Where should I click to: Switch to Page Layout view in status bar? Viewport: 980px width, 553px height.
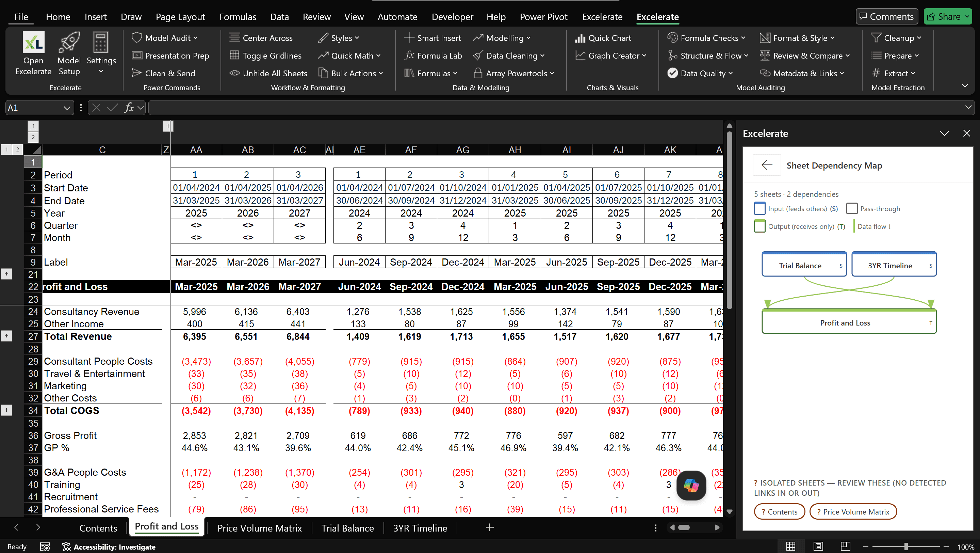[818, 546]
